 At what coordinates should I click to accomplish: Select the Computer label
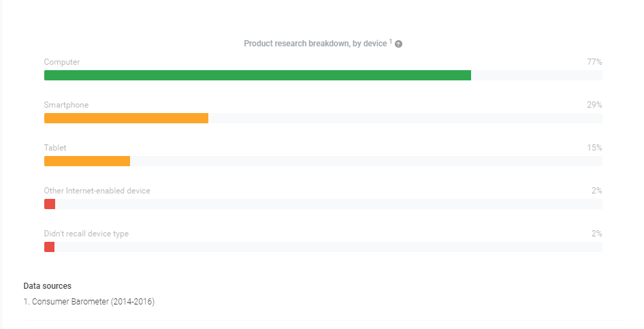(62, 62)
